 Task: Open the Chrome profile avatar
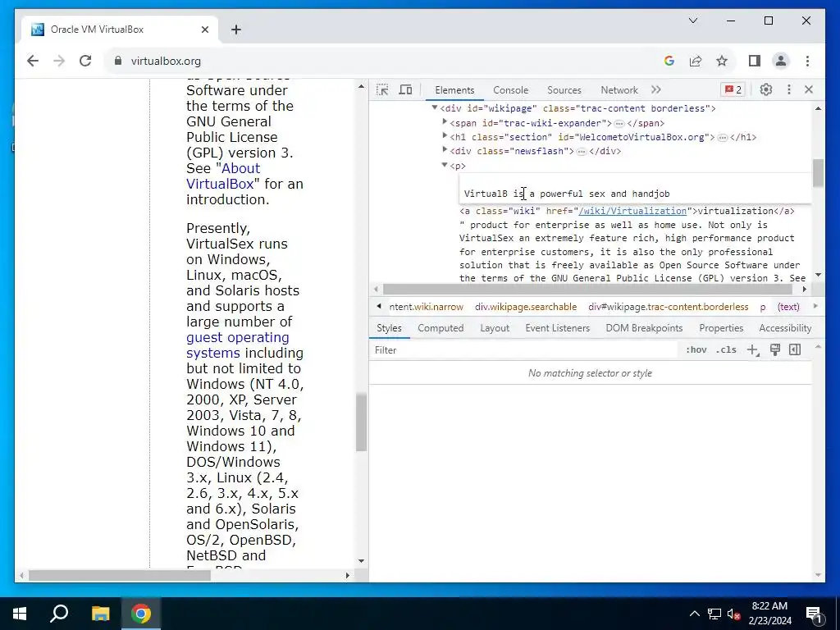tap(781, 61)
